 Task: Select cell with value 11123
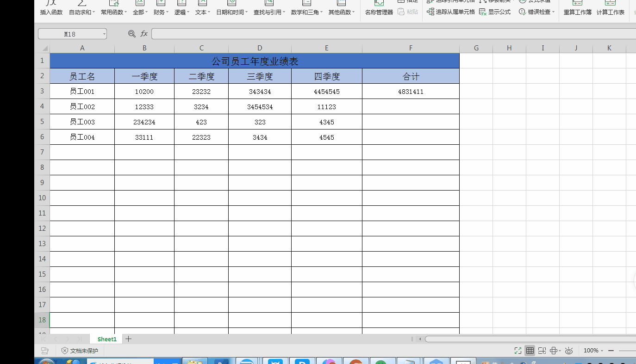pos(327,107)
